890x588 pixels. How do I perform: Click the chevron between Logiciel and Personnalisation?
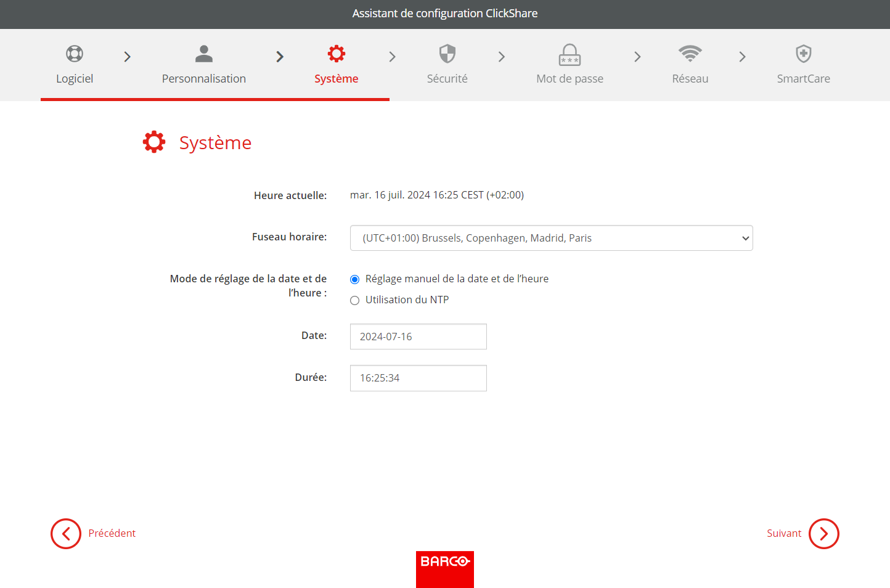point(128,57)
